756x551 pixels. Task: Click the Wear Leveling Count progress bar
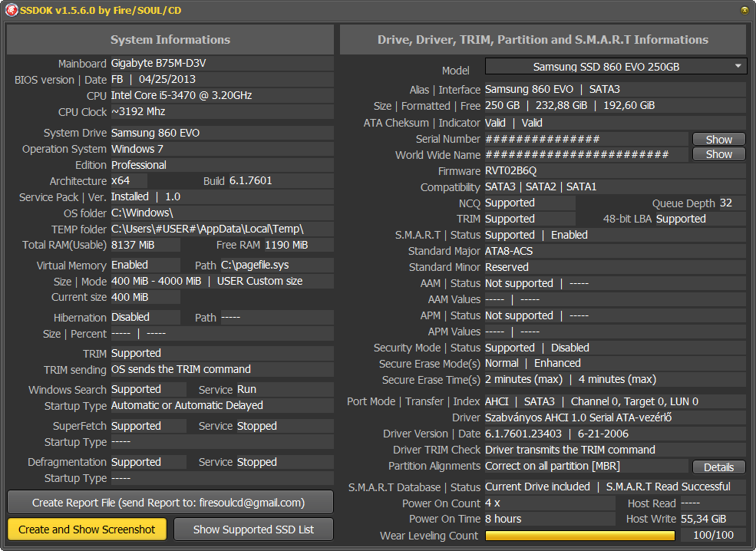pos(580,536)
